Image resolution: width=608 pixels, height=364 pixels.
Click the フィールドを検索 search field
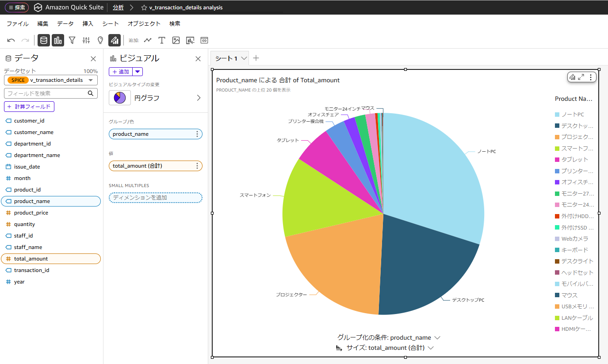(46, 93)
